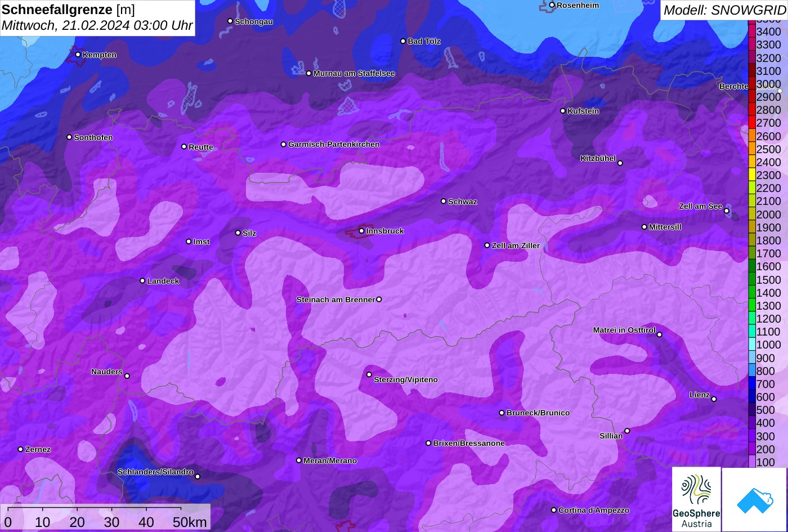Click the 700 m blue swatch
Screen dimensions: 788x532
click(751, 384)
